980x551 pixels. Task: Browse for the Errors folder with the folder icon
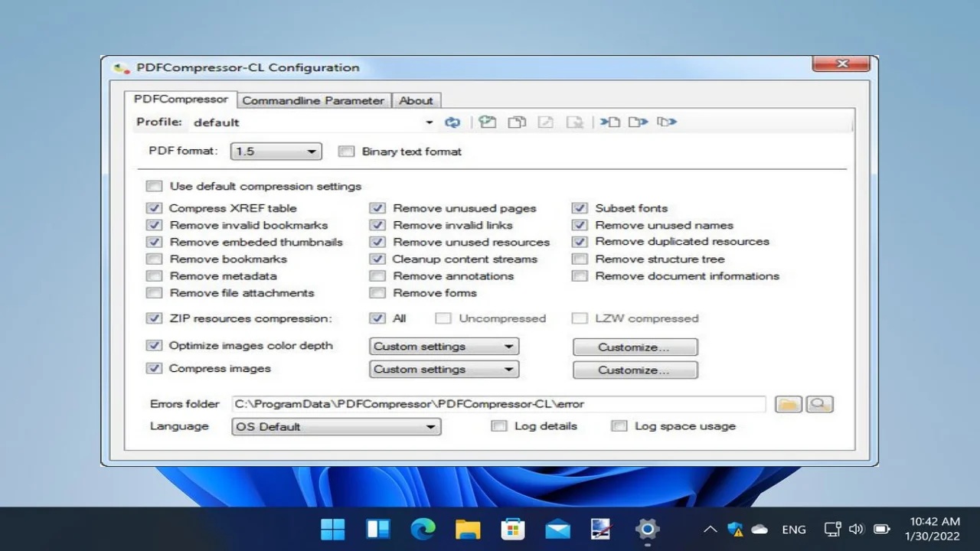tap(789, 404)
